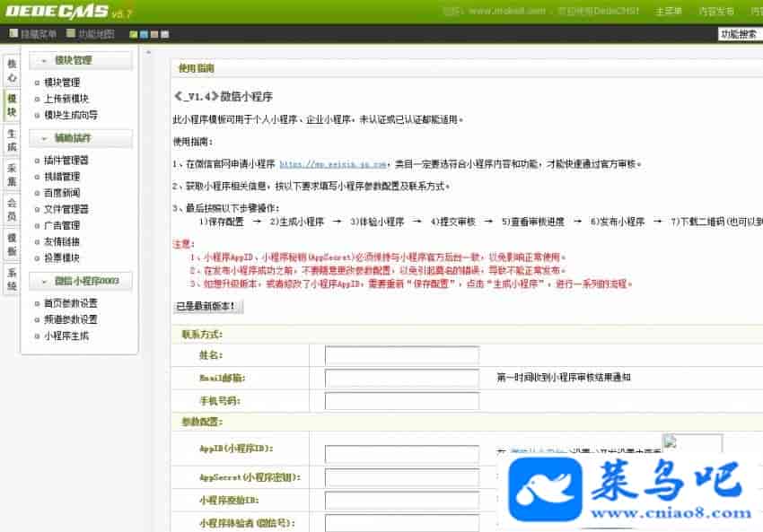This screenshot has height=532, width=763.
Task: Click the 姓名 input field
Action: [402, 355]
